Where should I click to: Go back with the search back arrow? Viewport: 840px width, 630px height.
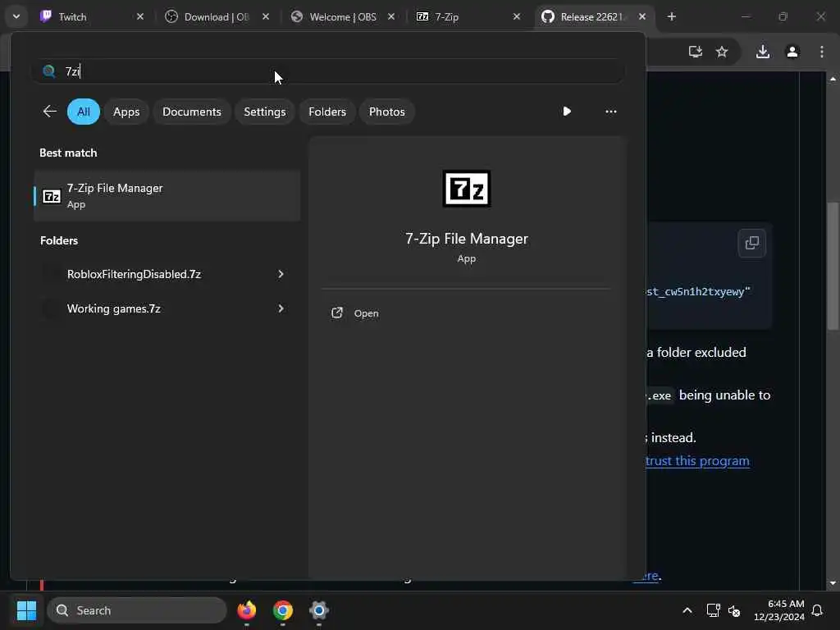[49, 112]
